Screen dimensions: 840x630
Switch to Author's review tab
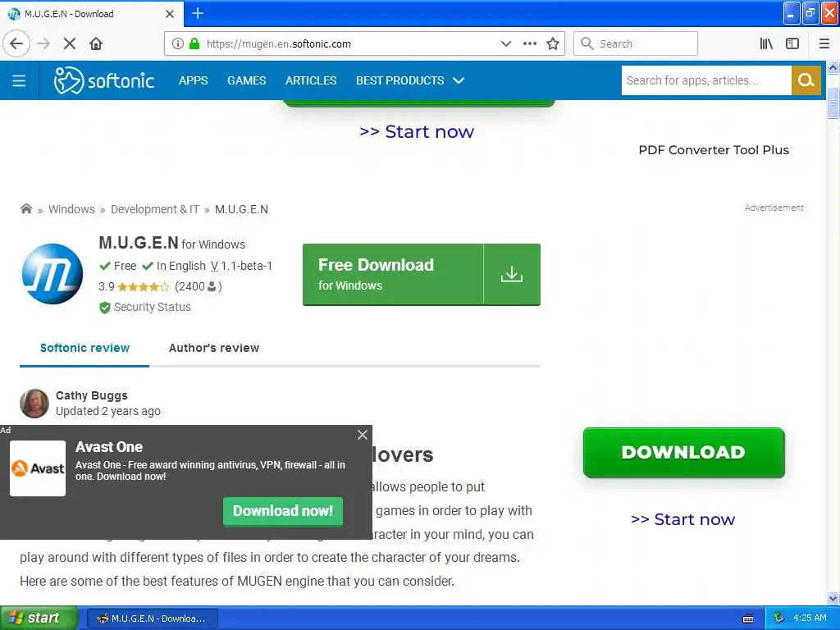point(214,348)
